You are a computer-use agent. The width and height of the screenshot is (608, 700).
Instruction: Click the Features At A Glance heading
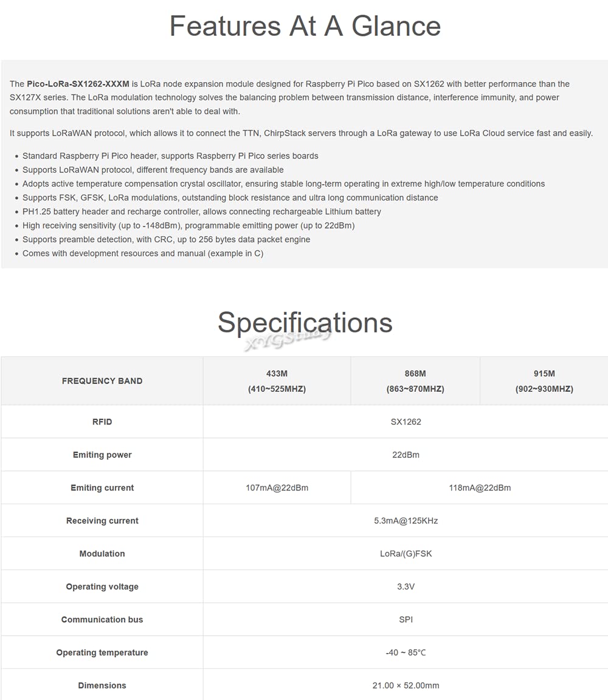pyautogui.click(x=305, y=26)
